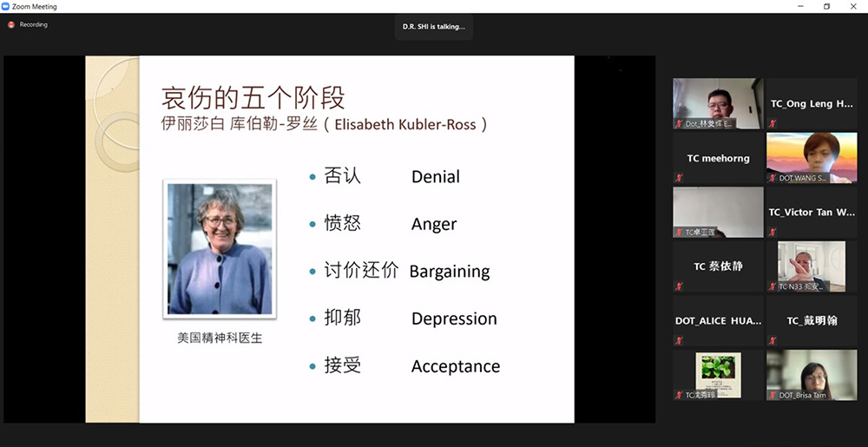Click muted mic icon on TC_Victor Tan tile

tap(773, 233)
